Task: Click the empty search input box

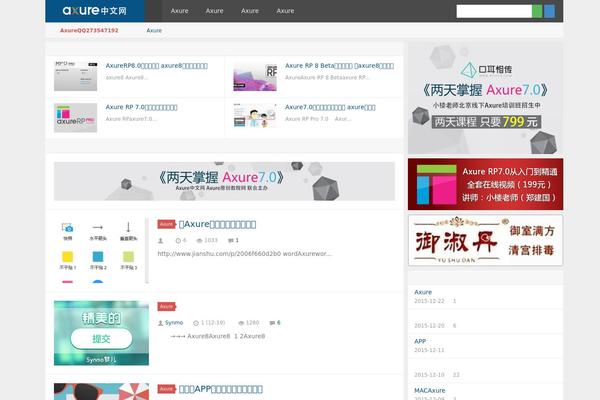Action: coord(494,11)
